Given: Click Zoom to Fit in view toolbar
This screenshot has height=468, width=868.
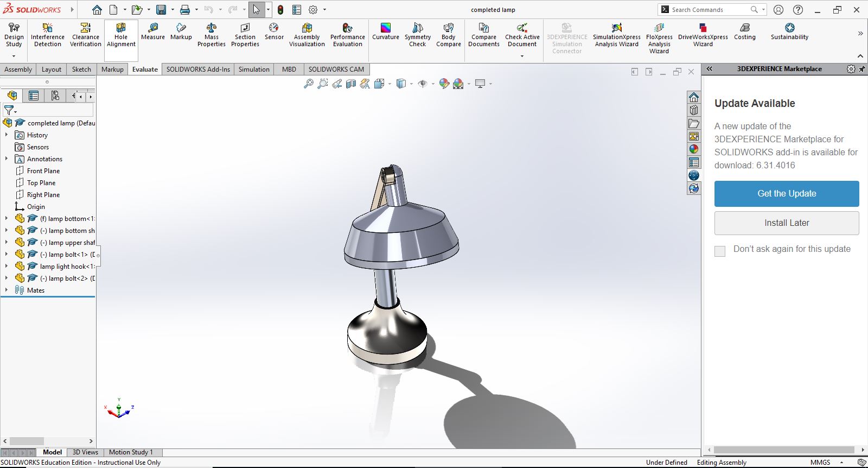Looking at the screenshot, I should 308,84.
